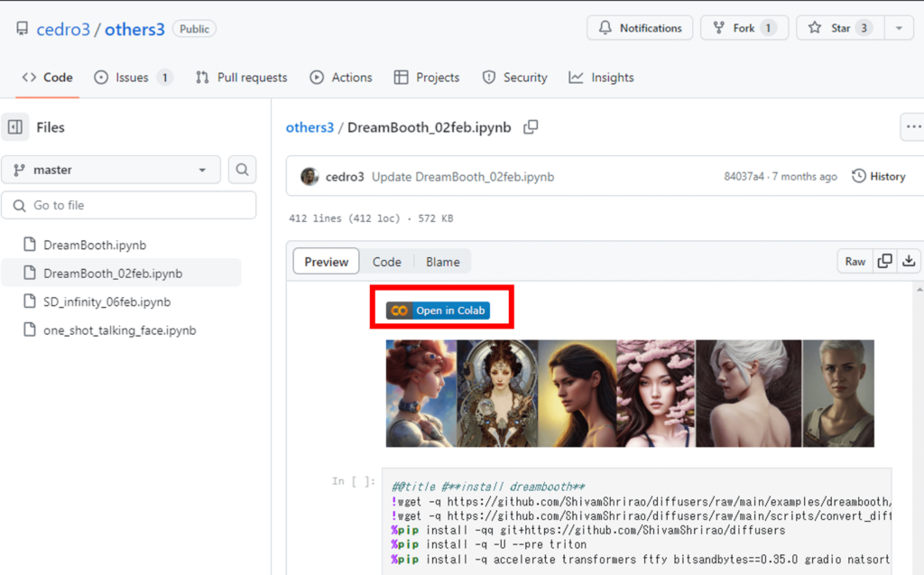This screenshot has width=924, height=575.
Task: Click the Open in Colab badge
Action: click(438, 311)
